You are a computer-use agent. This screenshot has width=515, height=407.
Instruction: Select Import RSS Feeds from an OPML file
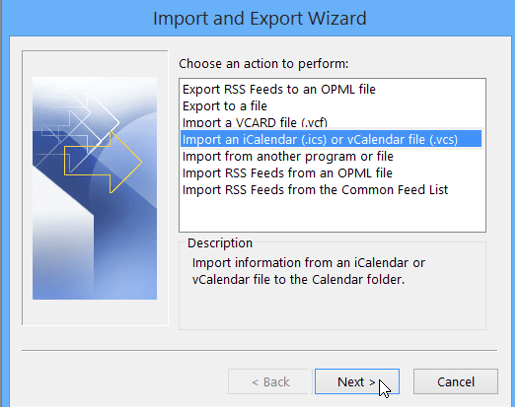tap(287, 173)
